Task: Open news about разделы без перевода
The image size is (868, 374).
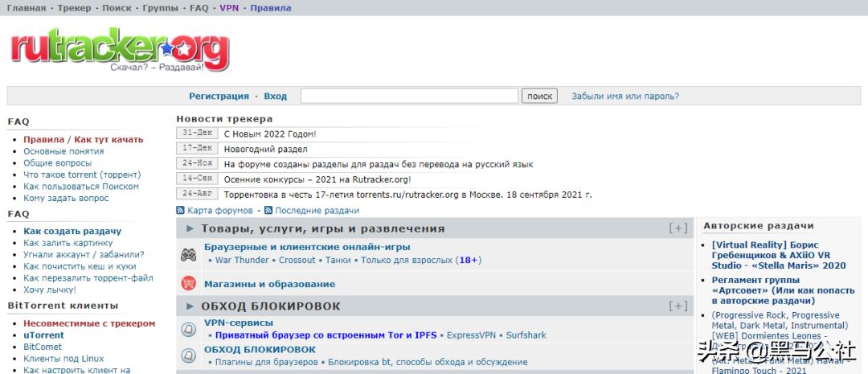Action: pyautogui.click(x=379, y=165)
